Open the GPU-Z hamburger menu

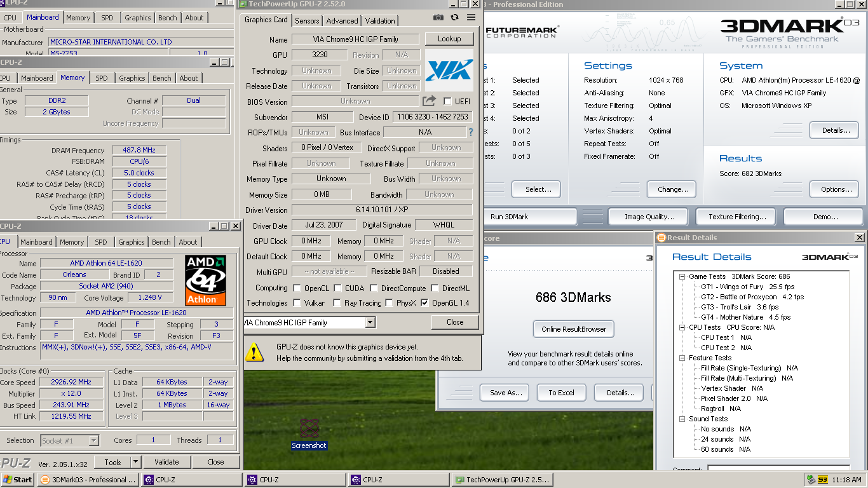(471, 18)
